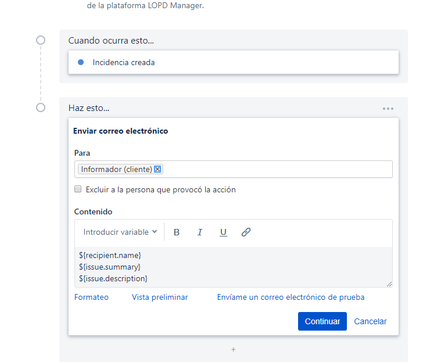Click the ${issue.description} variable line

click(x=113, y=279)
